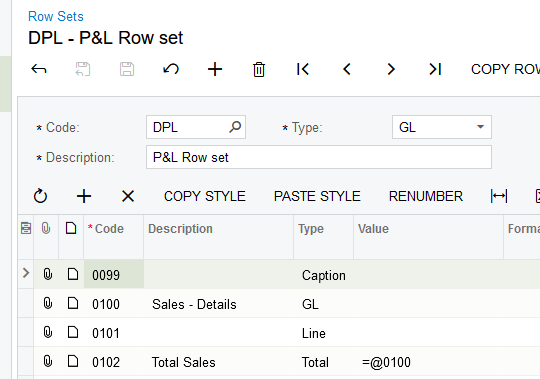Image resolution: width=540 pixels, height=379 pixels.
Task: Click Total type cell in row 0102
Action: click(323, 362)
